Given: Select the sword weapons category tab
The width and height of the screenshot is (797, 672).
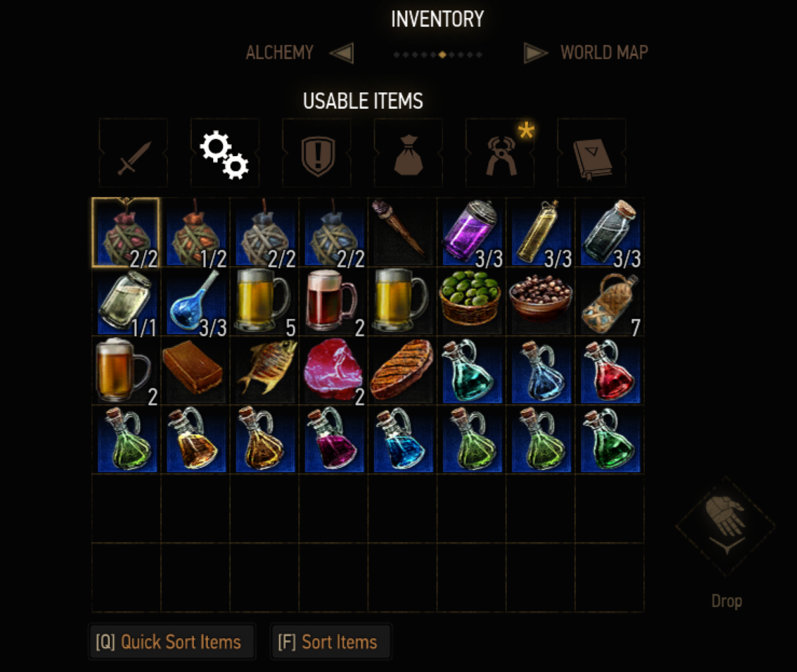Looking at the screenshot, I should pyautogui.click(x=133, y=153).
